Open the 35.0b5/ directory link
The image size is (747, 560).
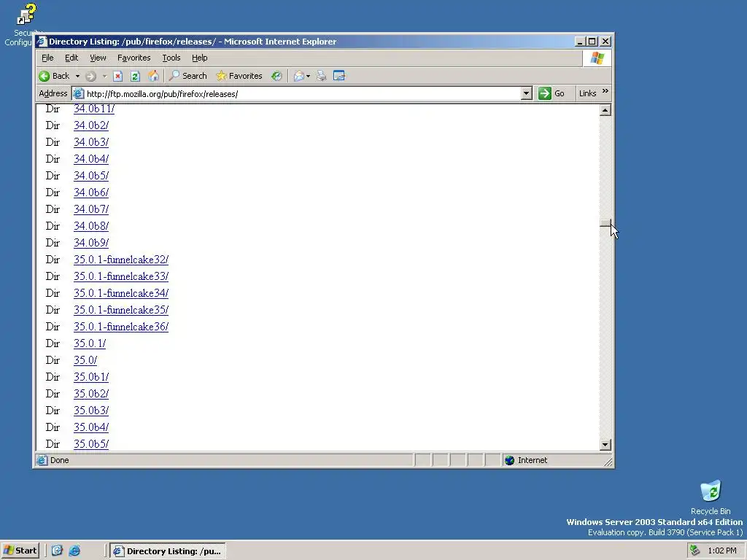coord(91,444)
